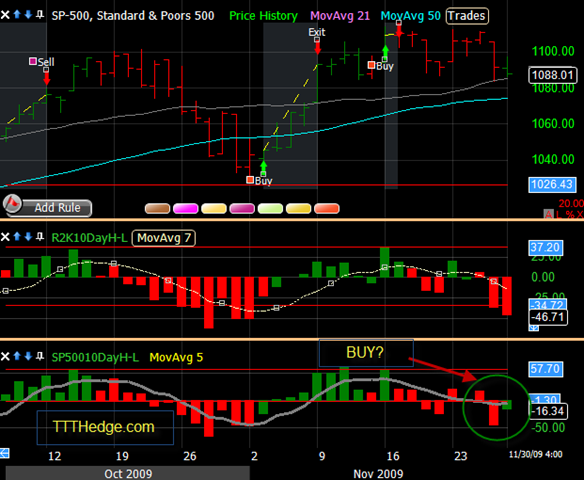584x480 pixels.
Task: Select the R2K10DayH-L plot label
Action: pos(89,238)
